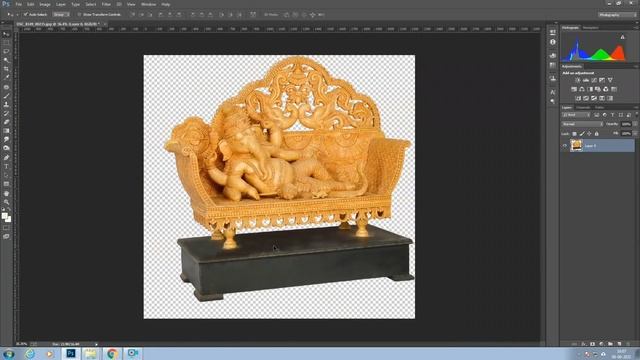Open Internet Explorer from the taskbar

[x=30, y=353]
